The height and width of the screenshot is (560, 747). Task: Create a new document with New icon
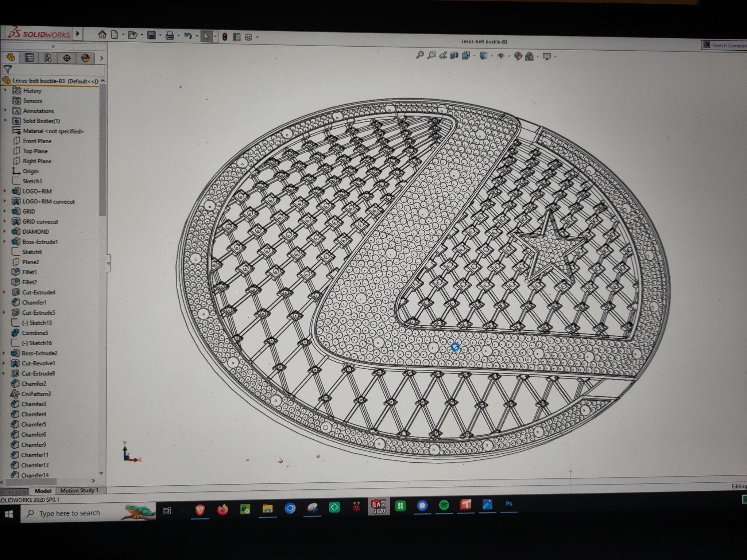115,35
